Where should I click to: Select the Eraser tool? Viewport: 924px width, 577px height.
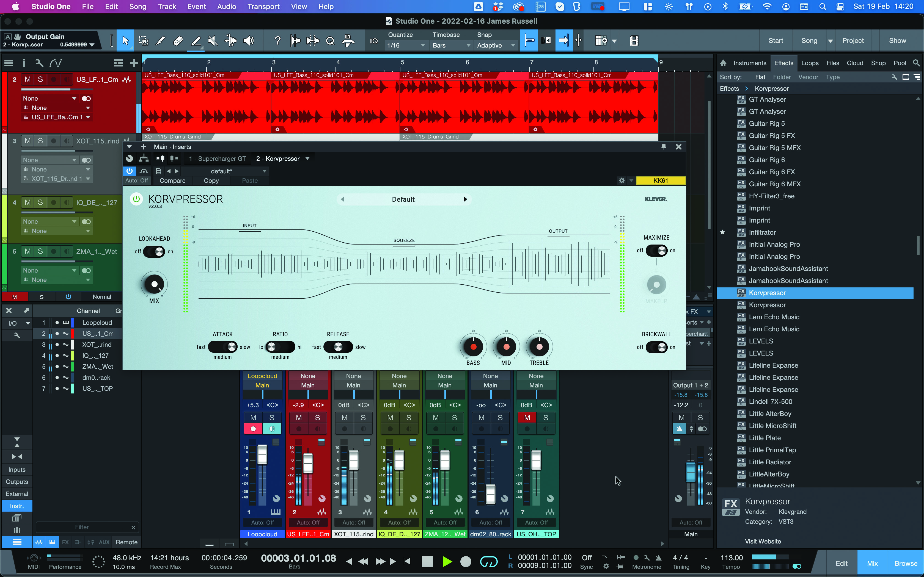pyautogui.click(x=178, y=40)
